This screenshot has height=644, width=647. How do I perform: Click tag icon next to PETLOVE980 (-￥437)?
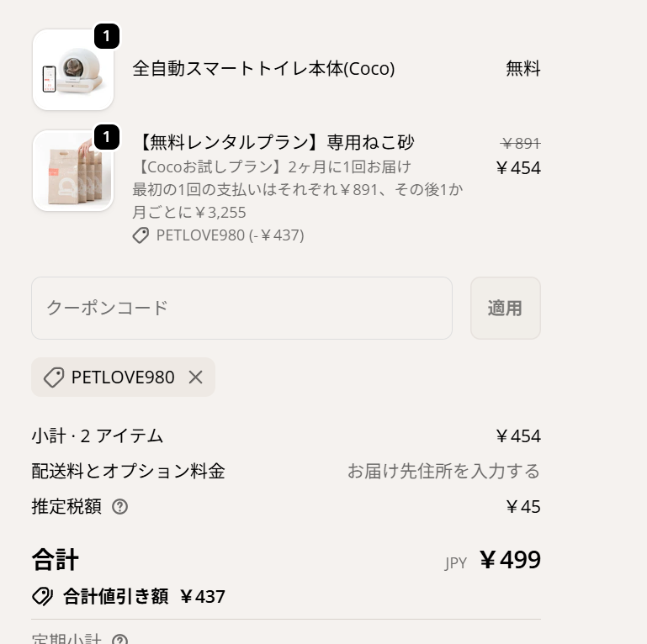pyautogui.click(x=141, y=235)
